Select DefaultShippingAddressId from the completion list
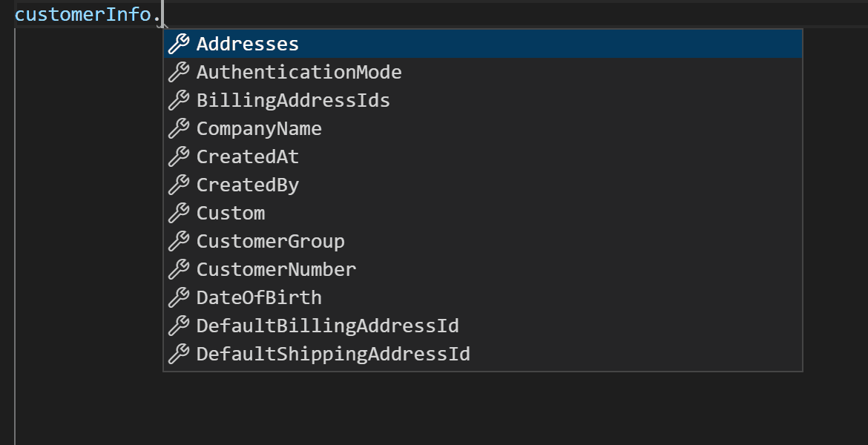 pos(333,354)
